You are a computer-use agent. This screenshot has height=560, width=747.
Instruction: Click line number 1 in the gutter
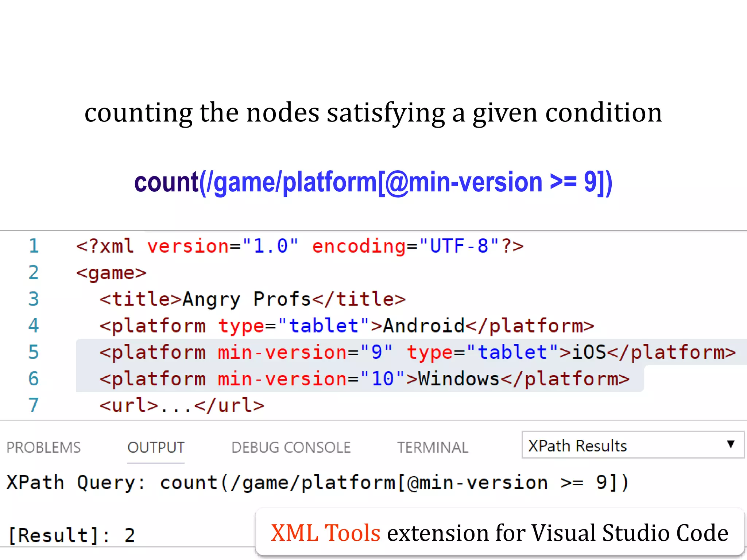tap(34, 246)
